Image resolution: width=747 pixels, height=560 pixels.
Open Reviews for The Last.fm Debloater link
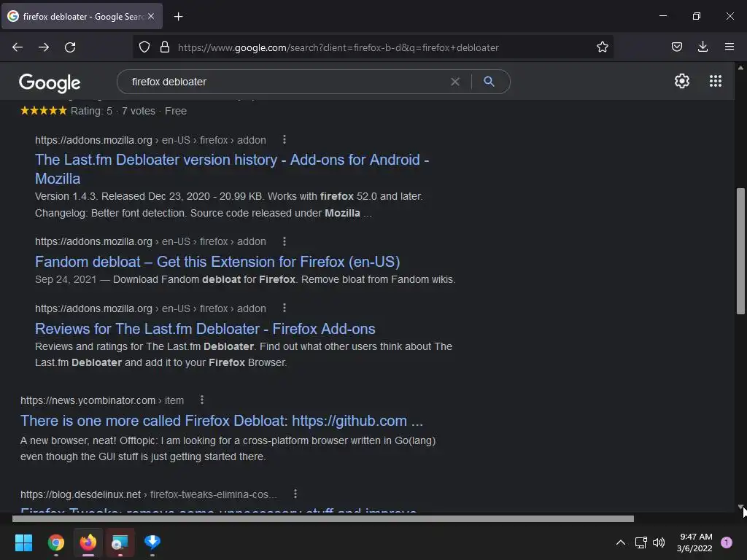(205, 329)
